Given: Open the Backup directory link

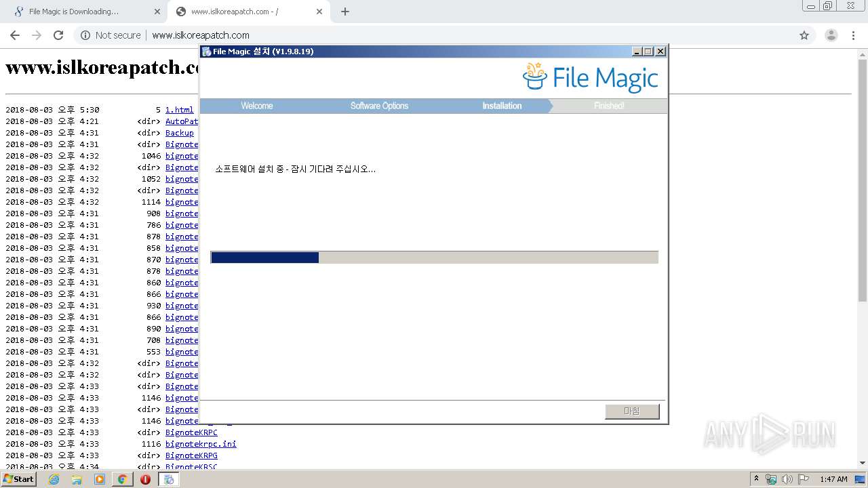Looking at the screenshot, I should pos(180,133).
